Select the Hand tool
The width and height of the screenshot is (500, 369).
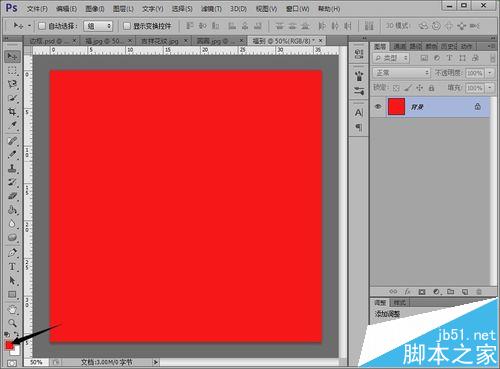coord(12,310)
